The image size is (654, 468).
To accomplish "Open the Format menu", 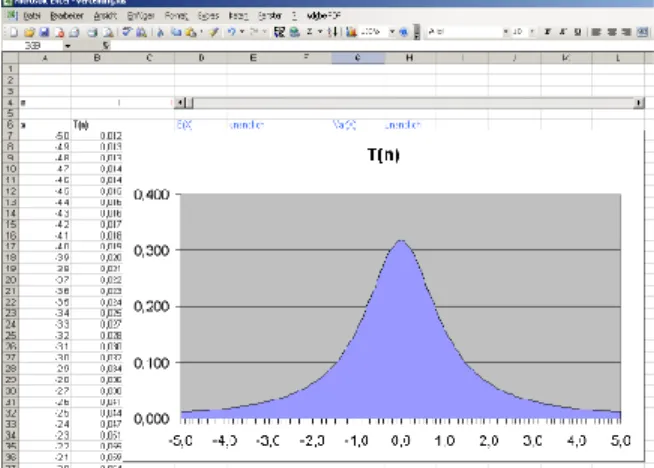I will (176, 16).
